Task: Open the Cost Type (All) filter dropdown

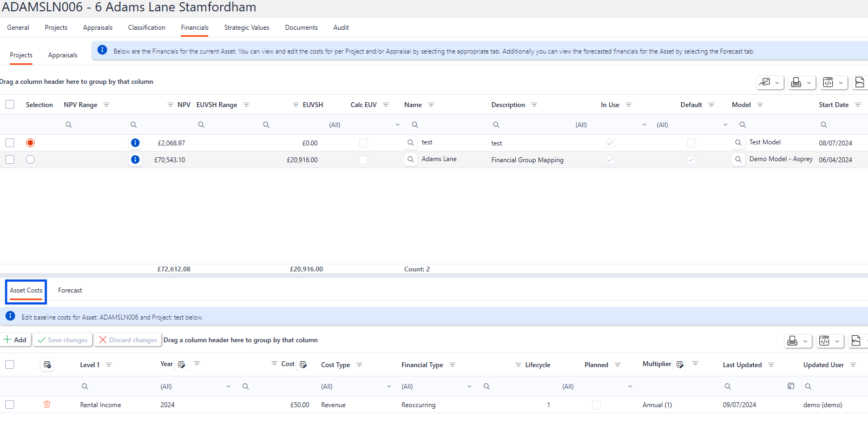Action: pyautogui.click(x=389, y=387)
